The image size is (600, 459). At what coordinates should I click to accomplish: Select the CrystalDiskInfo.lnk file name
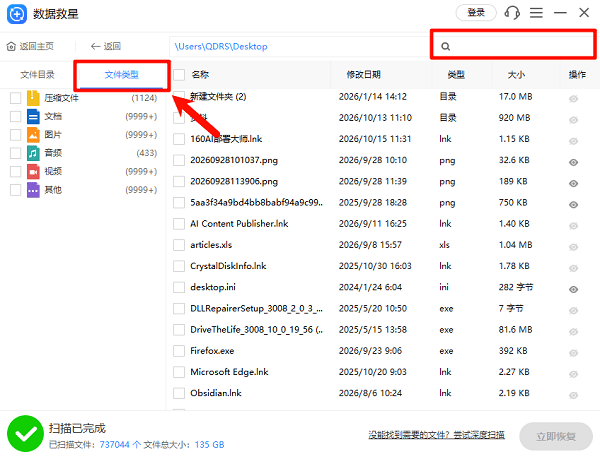click(228, 266)
